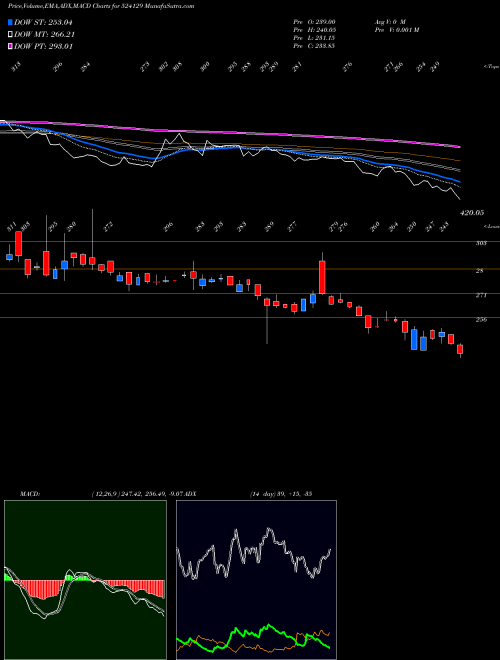Click the magenta DOW PT legend swatch

tap(10, 46)
